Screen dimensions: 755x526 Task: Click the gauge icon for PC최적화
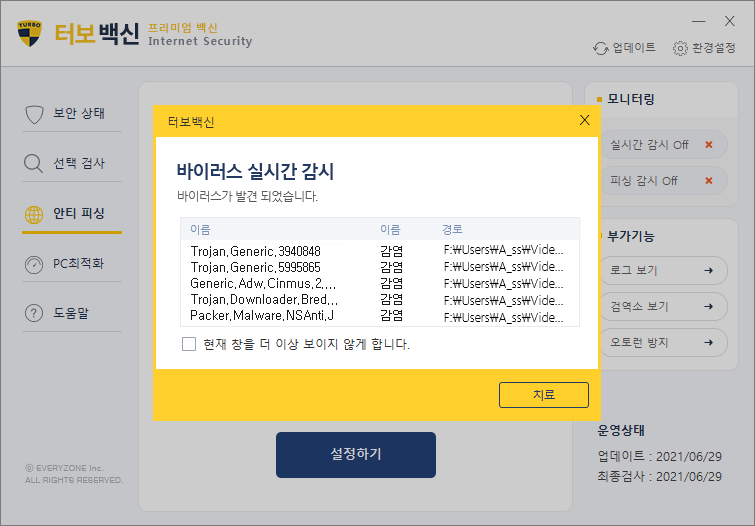coord(34,264)
